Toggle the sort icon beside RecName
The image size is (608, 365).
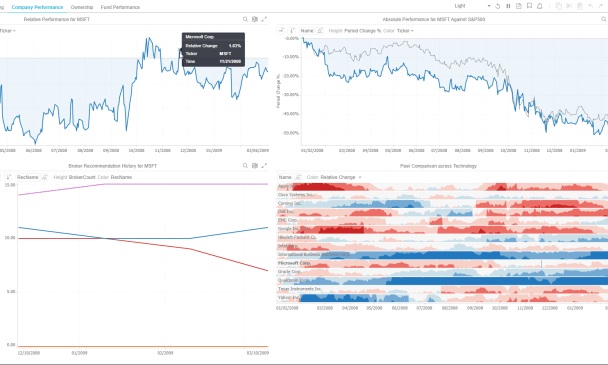[x=8, y=177]
